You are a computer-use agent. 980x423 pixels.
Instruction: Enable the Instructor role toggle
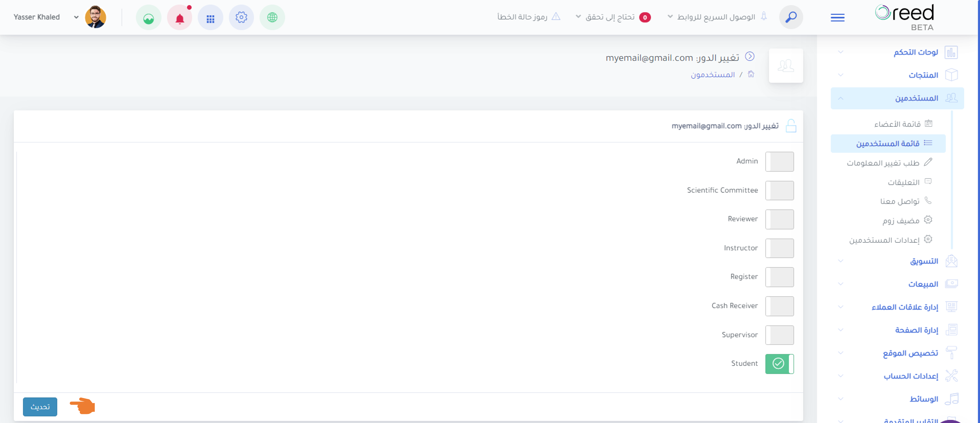(779, 248)
